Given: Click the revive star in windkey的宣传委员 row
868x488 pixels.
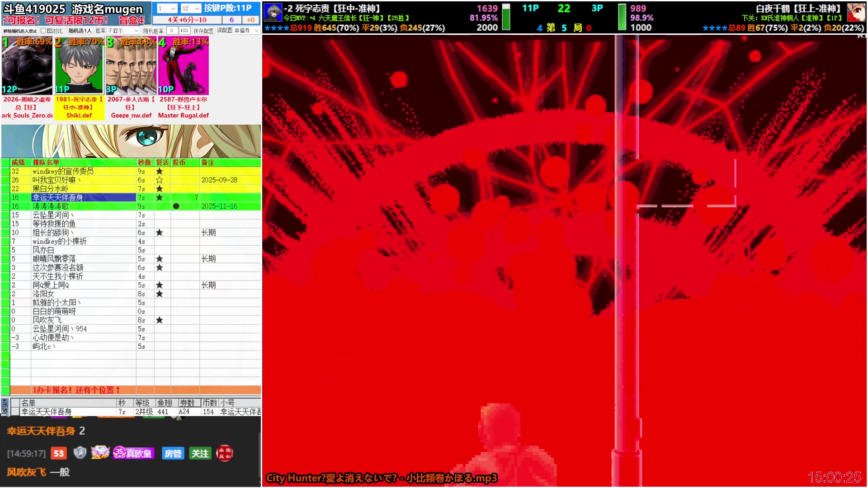Looking at the screenshot, I should point(159,171).
